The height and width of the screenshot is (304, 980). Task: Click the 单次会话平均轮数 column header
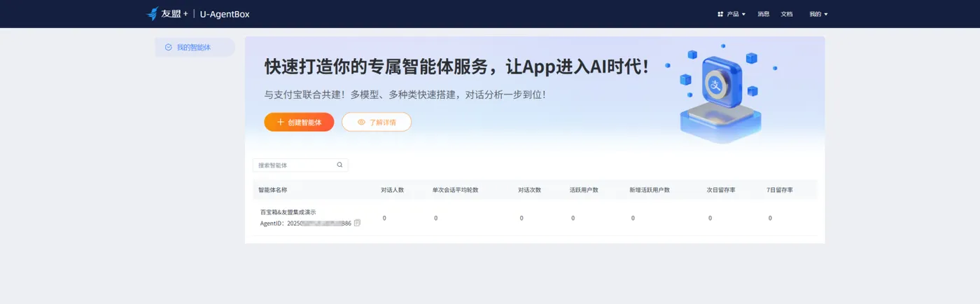(x=455, y=190)
